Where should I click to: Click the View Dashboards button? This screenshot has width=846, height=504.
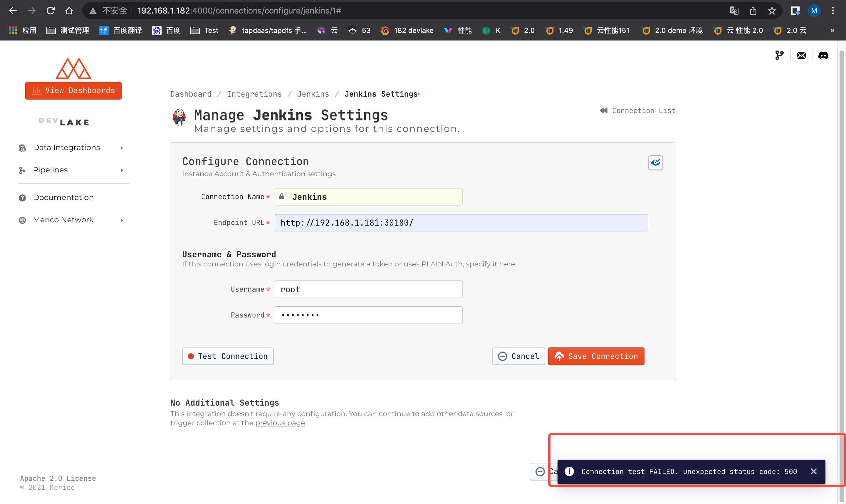tap(73, 91)
